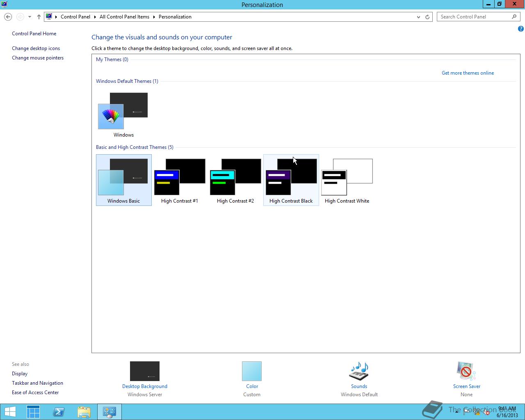Open the Desktop Background link
Viewport: 525px width, 420px height.
point(145,386)
